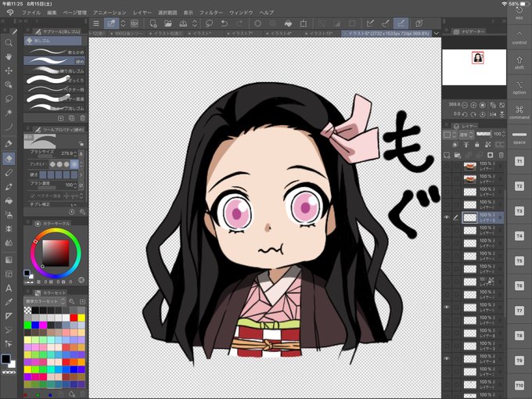Select the Text tool
Screen dimensions: 532x399
pyautogui.click(x=9, y=288)
